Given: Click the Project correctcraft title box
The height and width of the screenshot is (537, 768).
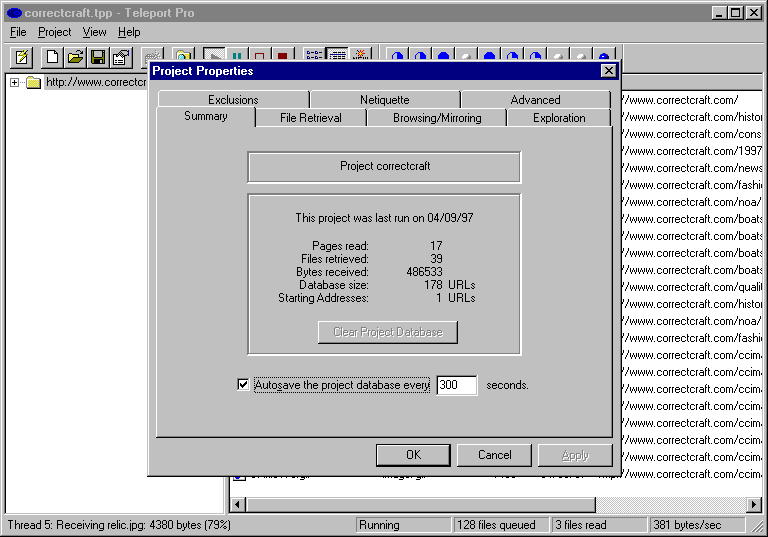Looking at the screenshot, I should pos(384,167).
